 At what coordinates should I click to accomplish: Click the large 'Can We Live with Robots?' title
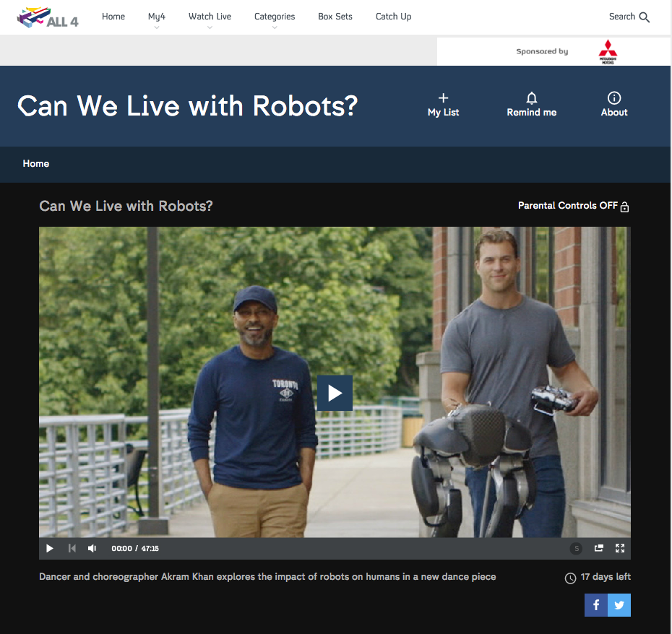pos(187,106)
